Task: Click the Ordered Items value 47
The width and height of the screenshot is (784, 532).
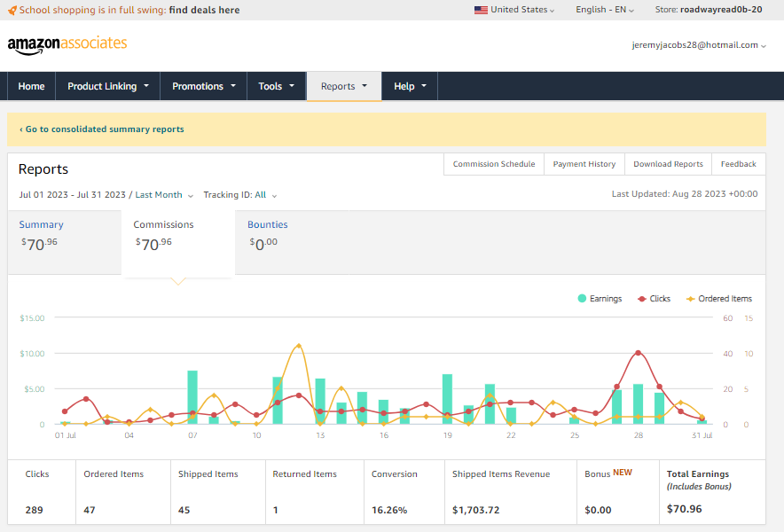Action: (90, 510)
